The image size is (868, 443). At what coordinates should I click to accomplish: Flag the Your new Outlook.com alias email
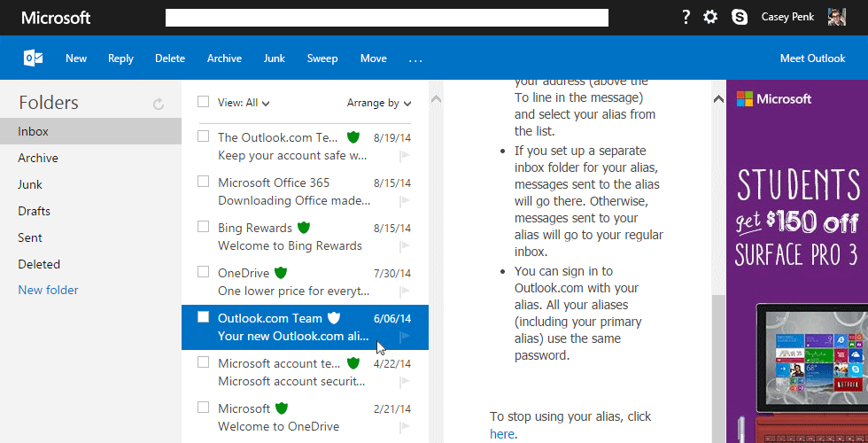405,337
